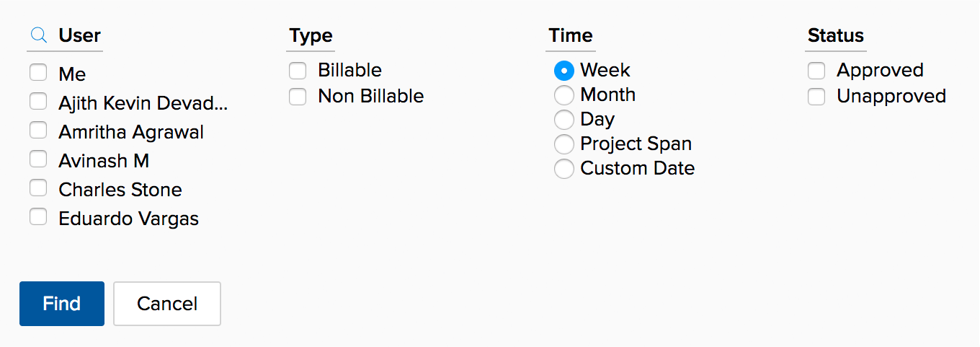Check the Me user checkbox
The height and width of the screenshot is (347, 980).
(38, 73)
